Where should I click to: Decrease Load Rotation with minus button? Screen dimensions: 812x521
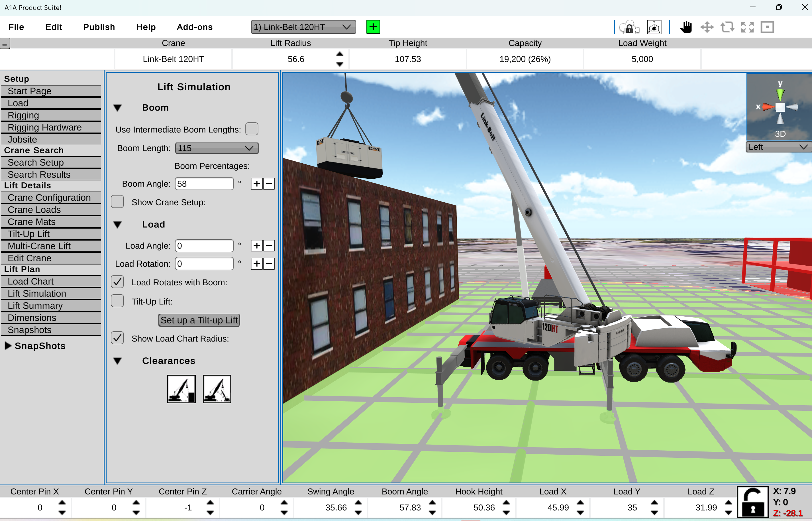pyautogui.click(x=269, y=264)
